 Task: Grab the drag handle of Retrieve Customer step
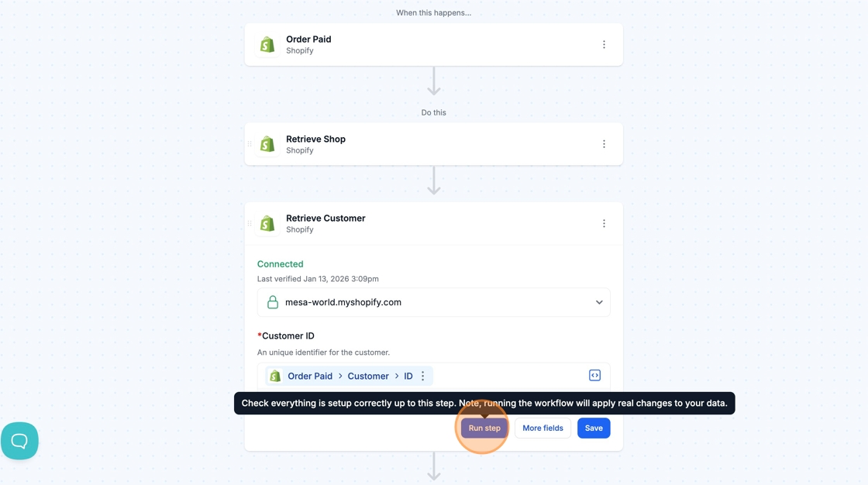[x=250, y=224]
